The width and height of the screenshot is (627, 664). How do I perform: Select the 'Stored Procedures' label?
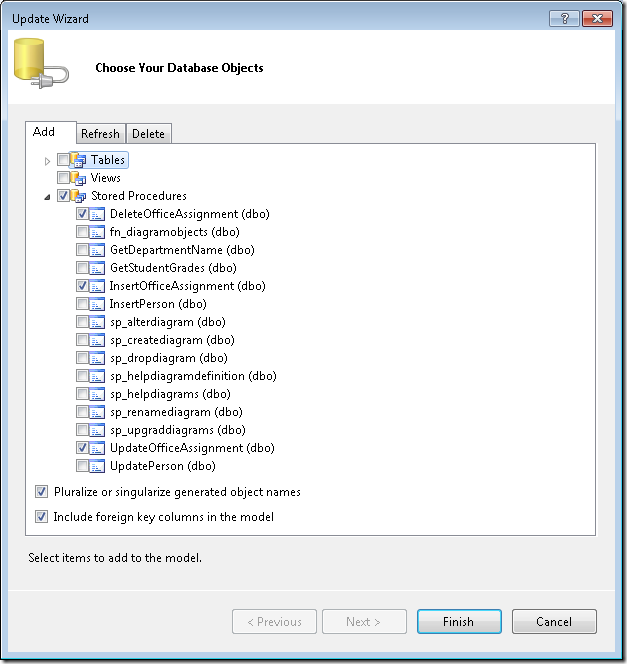[x=139, y=196]
